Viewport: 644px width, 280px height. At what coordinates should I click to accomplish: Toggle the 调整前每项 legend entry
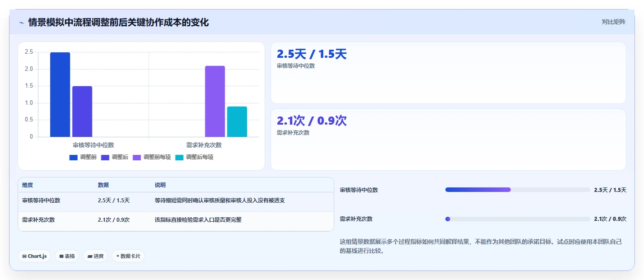tap(152, 157)
